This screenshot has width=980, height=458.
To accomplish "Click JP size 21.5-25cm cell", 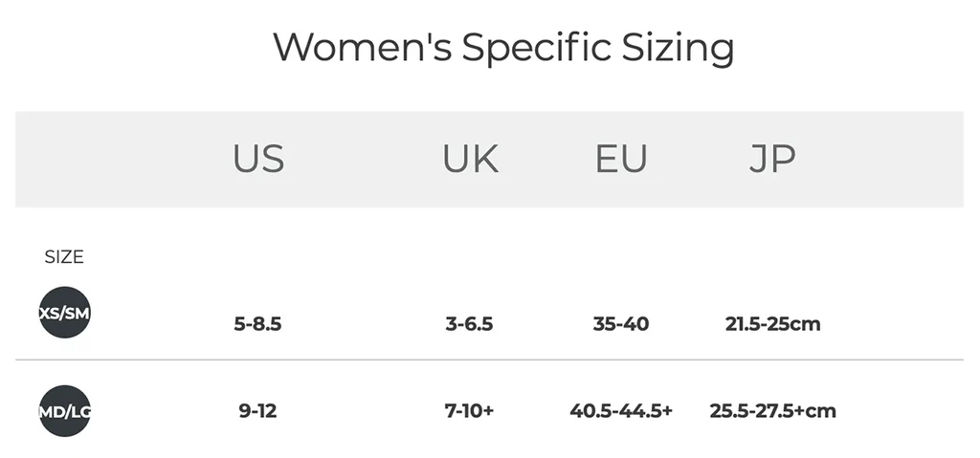I will coord(772,324).
